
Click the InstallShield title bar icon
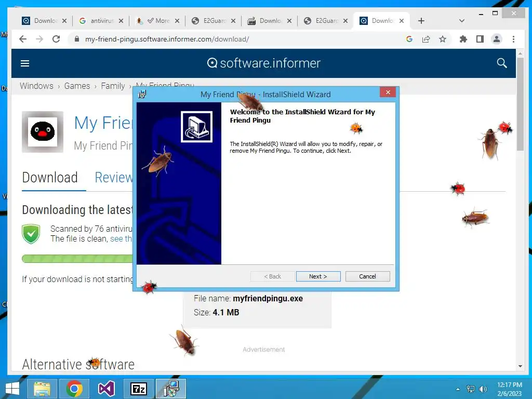click(142, 95)
